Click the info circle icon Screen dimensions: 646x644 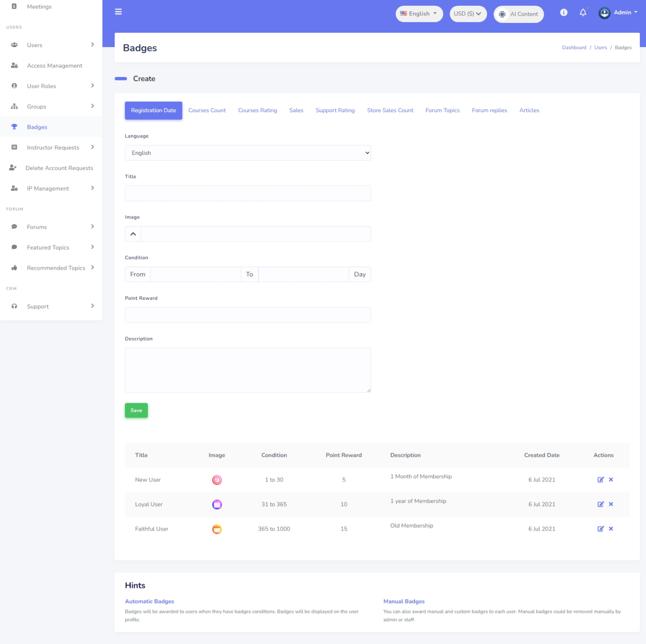pos(563,12)
